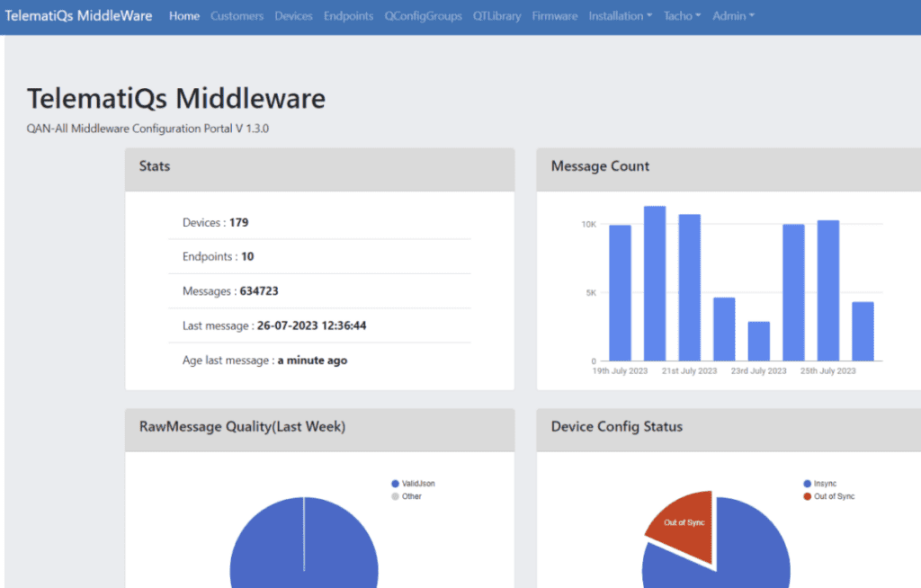Screen dimensions: 921x588
Task: Expand the Admin dropdown menu
Action: point(732,15)
